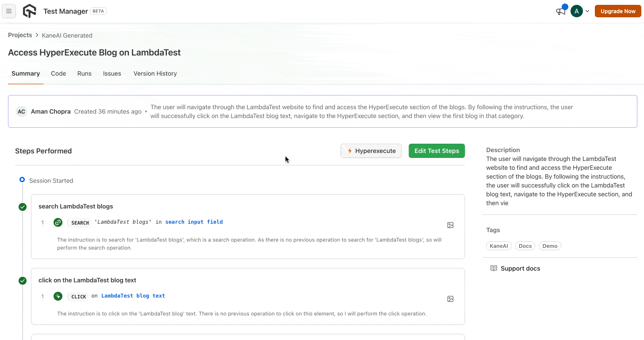Click the Support docs book icon
The image size is (644, 340).
pyautogui.click(x=494, y=268)
